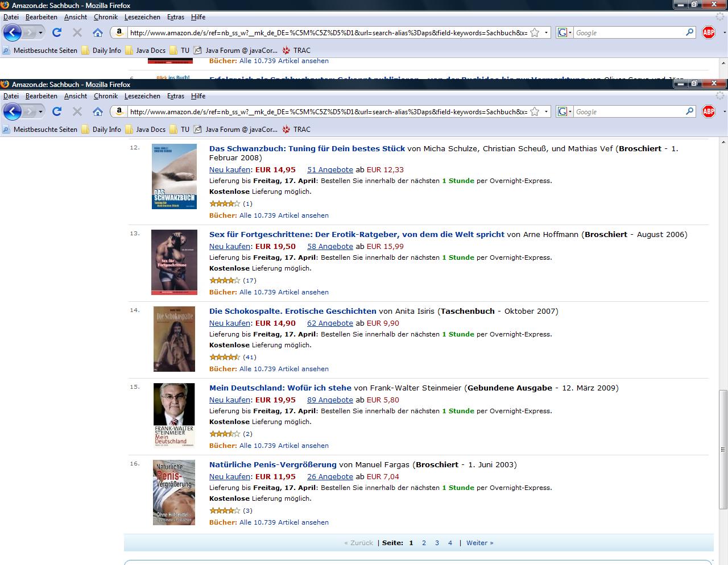Viewport: 728px width, 565px height.
Task: Click the Stop loading icon in the front window
Action: click(x=77, y=111)
